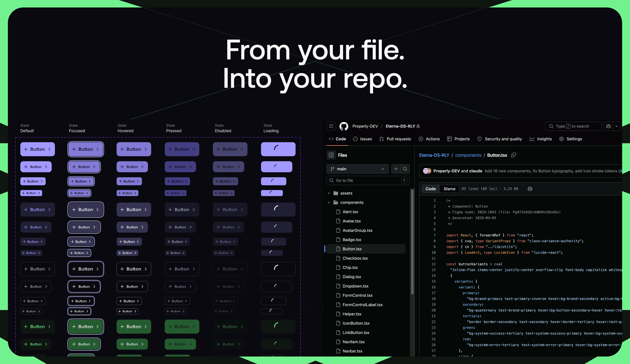Focus the 'Go to file' input
Image resolution: width=630 pixels, height=364 pixels.
(368, 180)
